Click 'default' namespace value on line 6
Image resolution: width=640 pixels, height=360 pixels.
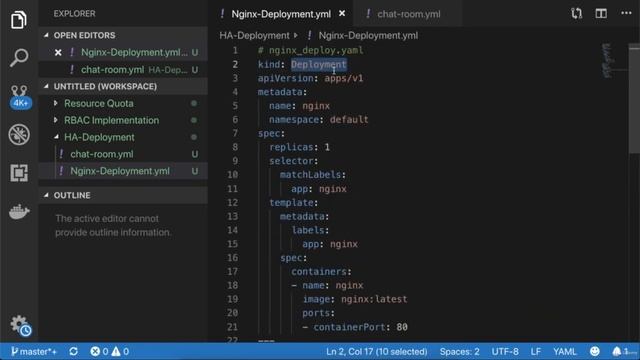[349, 120]
